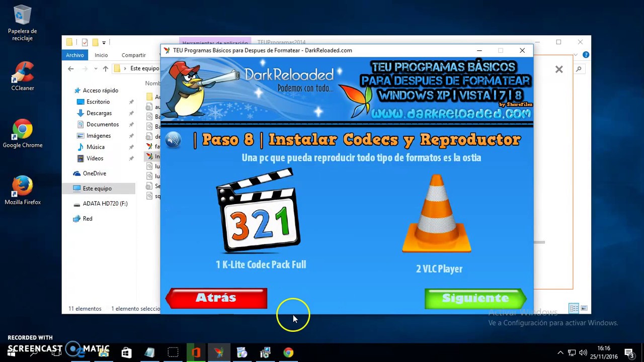Go back in File Explorer navigation
This screenshot has width=644, height=362.
(x=71, y=69)
